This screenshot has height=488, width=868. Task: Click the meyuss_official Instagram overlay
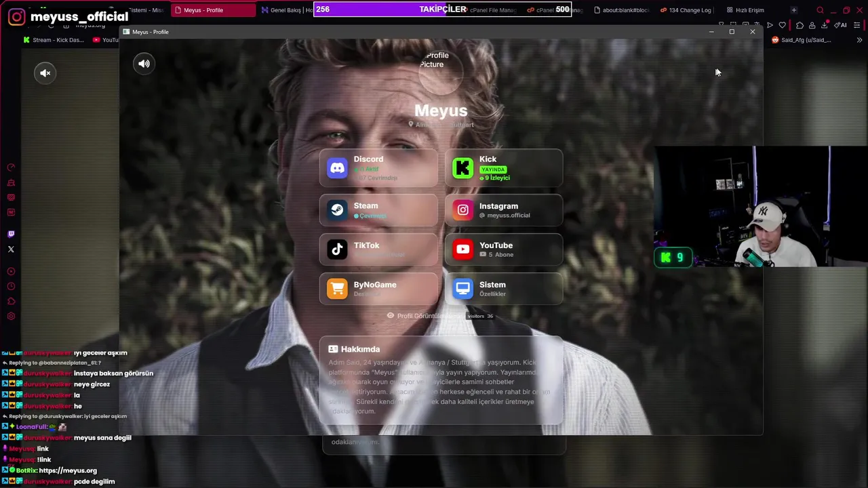pyautogui.click(x=68, y=16)
